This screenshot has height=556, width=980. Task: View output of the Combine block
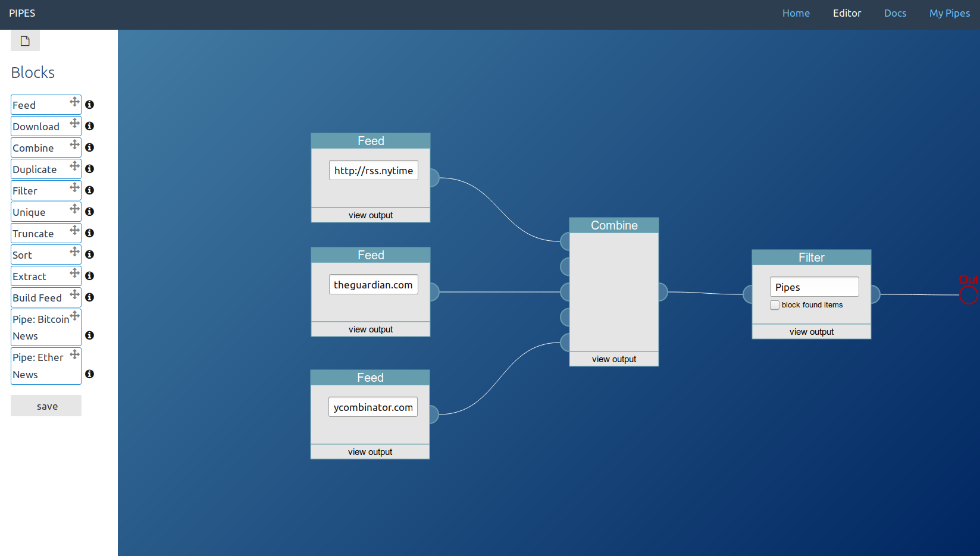coord(613,359)
